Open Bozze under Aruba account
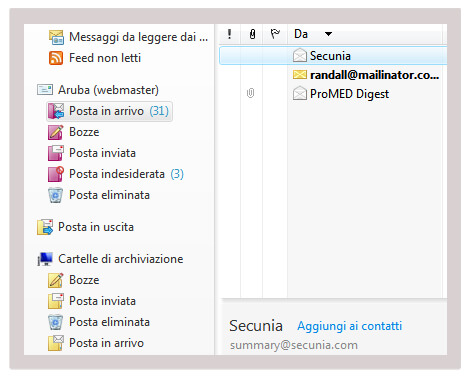This screenshot has height=378, width=472. (84, 132)
